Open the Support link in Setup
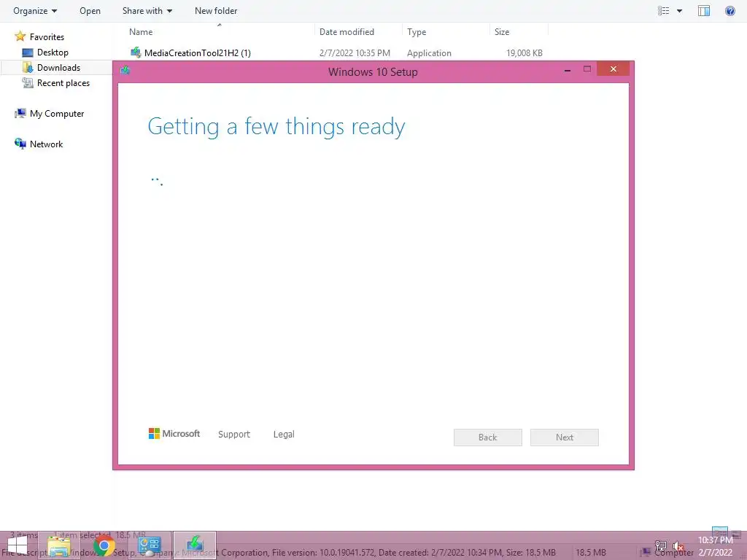Image resolution: width=747 pixels, height=560 pixels. point(234,434)
